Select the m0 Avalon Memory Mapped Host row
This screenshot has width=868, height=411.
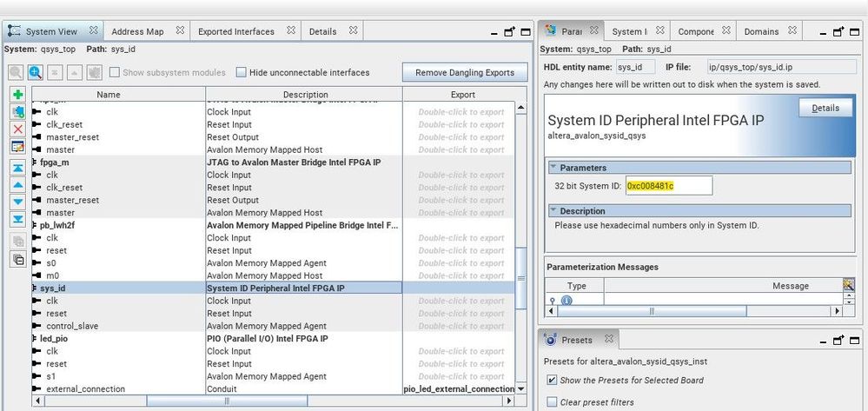tap(272, 275)
